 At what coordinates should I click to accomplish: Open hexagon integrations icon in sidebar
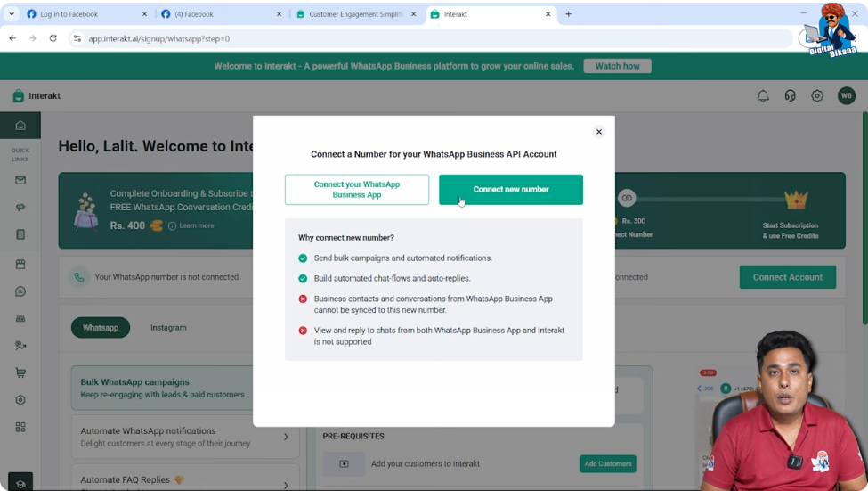click(20, 400)
